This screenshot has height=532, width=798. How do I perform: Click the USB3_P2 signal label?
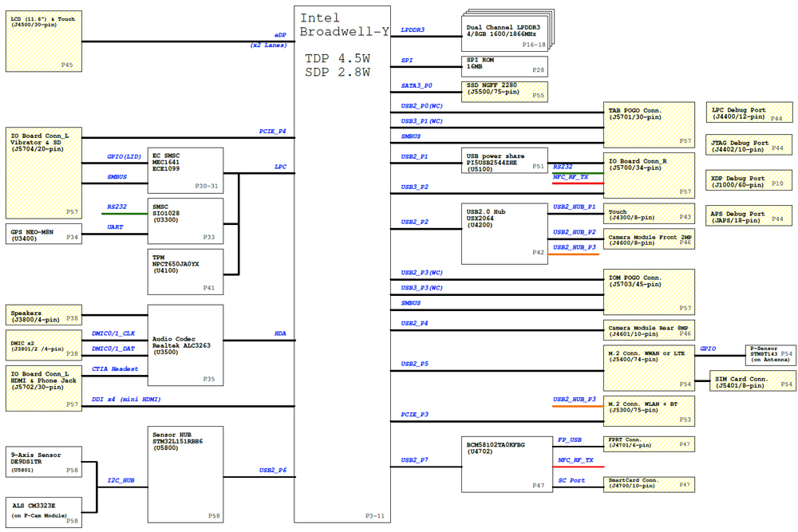coord(415,187)
